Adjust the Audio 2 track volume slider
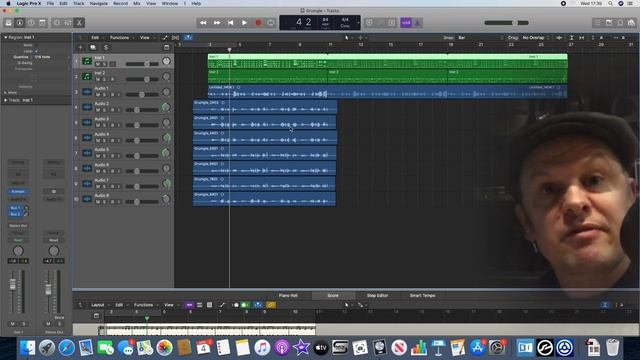The image size is (640, 360). 142,110
